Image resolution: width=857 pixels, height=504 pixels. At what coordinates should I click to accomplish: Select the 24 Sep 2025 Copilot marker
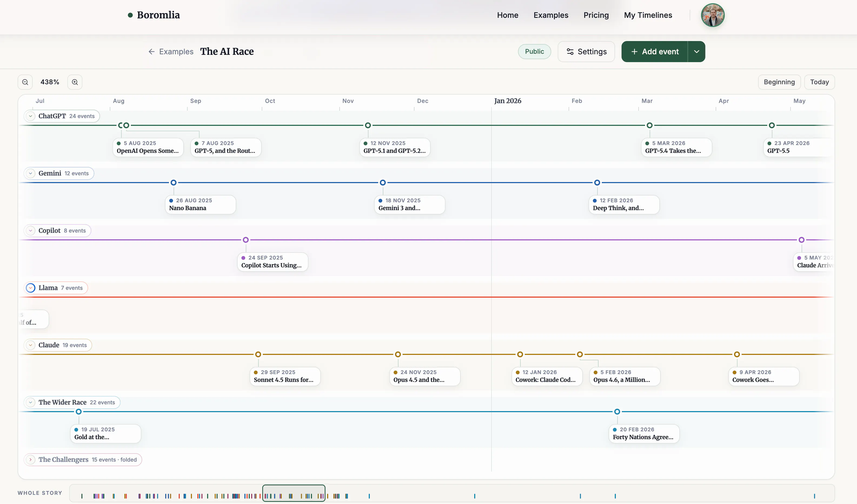coord(245,240)
